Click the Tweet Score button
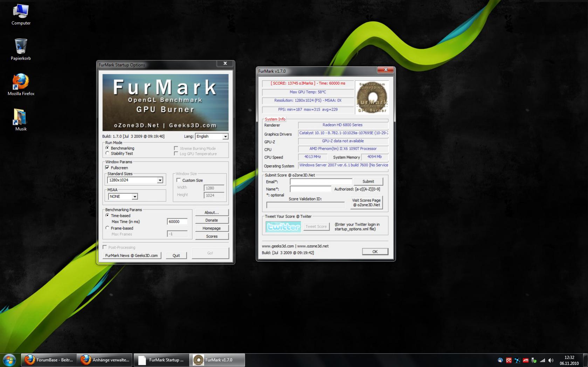Image resolution: width=588 pixels, height=367 pixels. pos(316,227)
